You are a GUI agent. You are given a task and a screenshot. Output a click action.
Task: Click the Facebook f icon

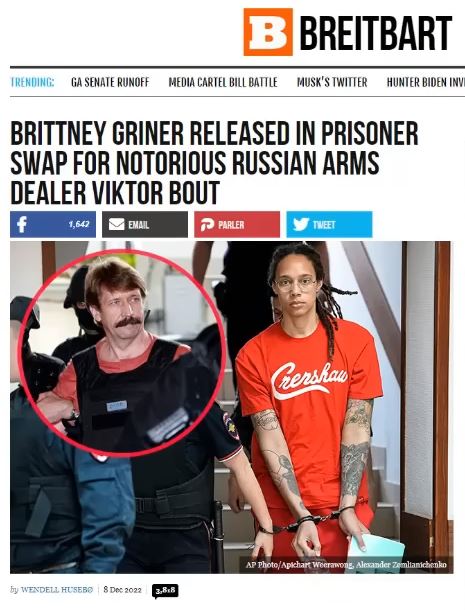[22, 224]
